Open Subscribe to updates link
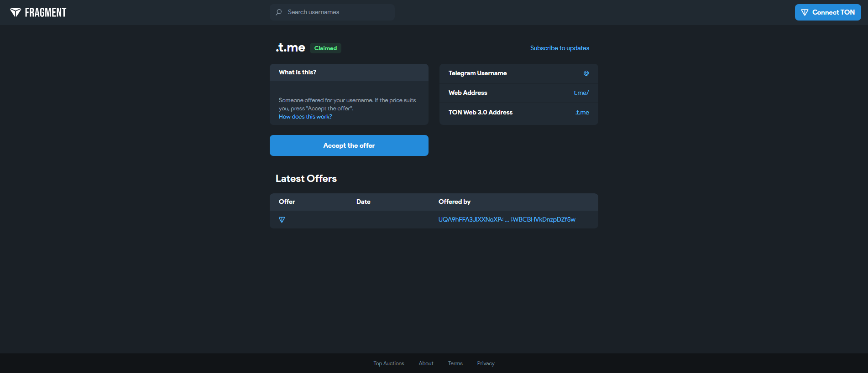 click(559, 48)
